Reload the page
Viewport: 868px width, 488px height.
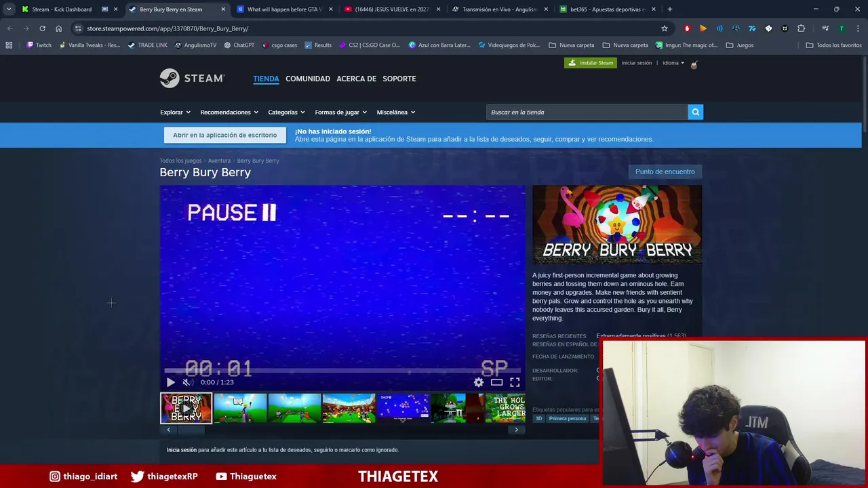(42, 28)
